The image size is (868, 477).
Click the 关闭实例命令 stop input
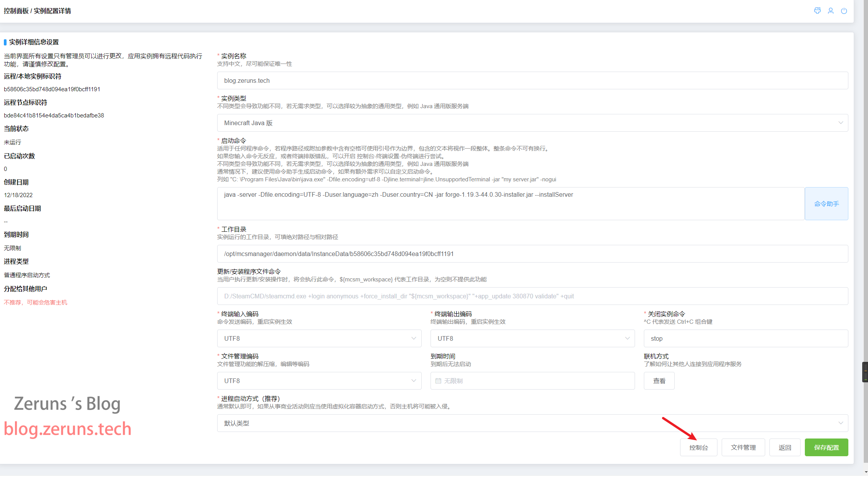[x=746, y=338]
